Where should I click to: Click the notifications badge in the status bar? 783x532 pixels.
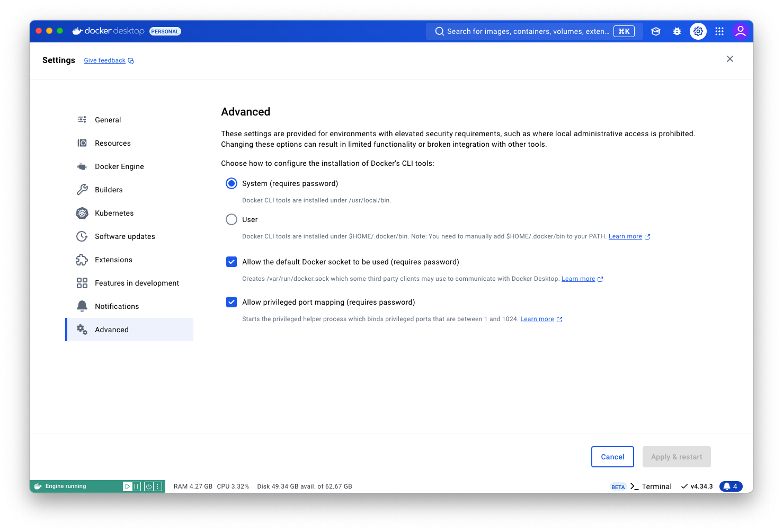tap(731, 486)
